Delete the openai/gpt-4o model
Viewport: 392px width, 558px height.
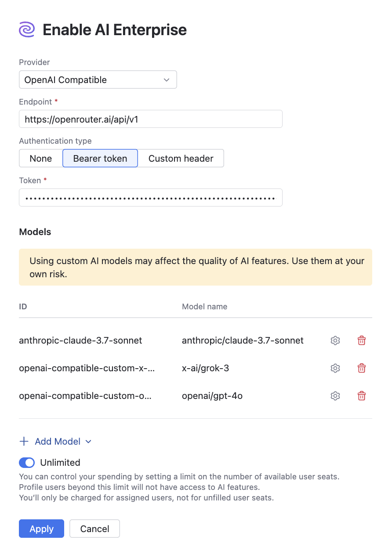point(361,396)
